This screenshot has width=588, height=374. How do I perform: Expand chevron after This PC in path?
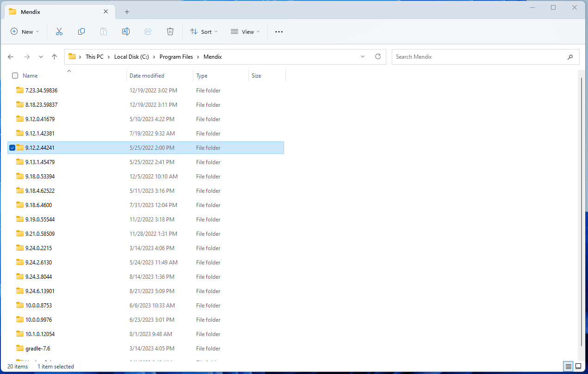(109, 57)
